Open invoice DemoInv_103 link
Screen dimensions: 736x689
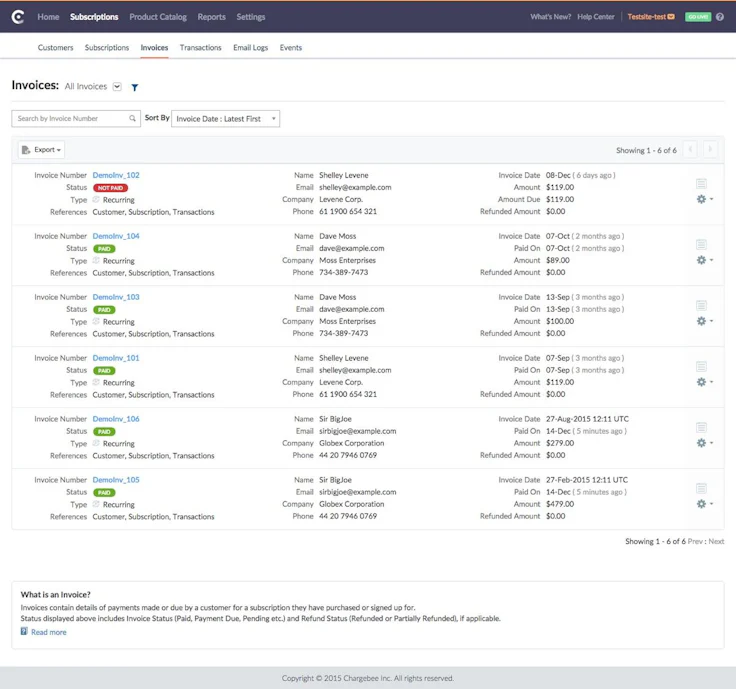(x=116, y=297)
